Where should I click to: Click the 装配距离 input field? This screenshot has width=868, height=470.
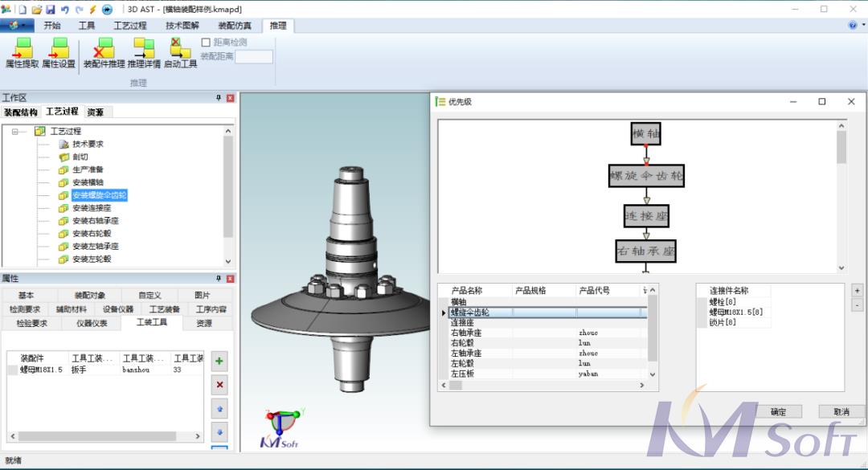tap(253, 57)
